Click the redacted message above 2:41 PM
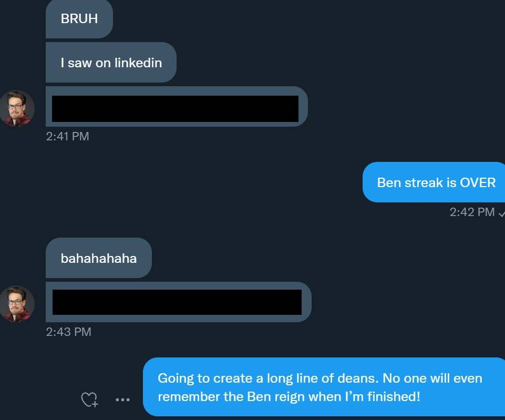 [x=177, y=107]
